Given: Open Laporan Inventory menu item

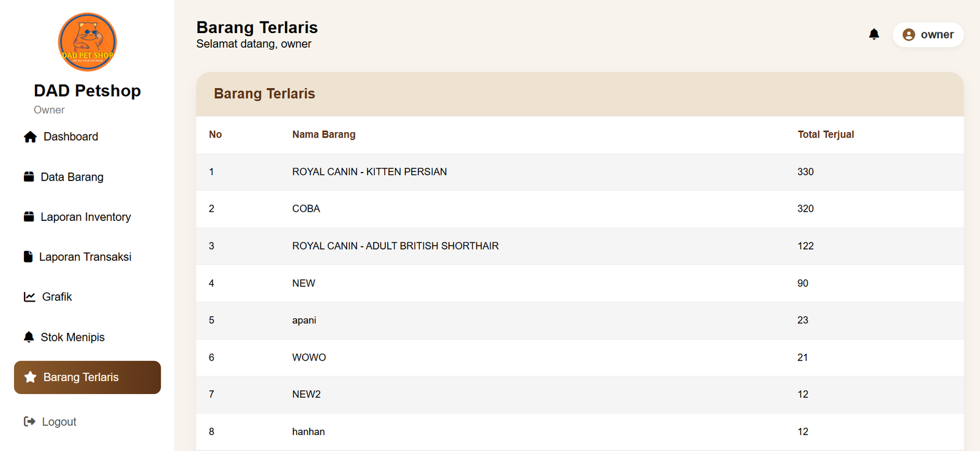Looking at the screenshot, I should (88, 217).
